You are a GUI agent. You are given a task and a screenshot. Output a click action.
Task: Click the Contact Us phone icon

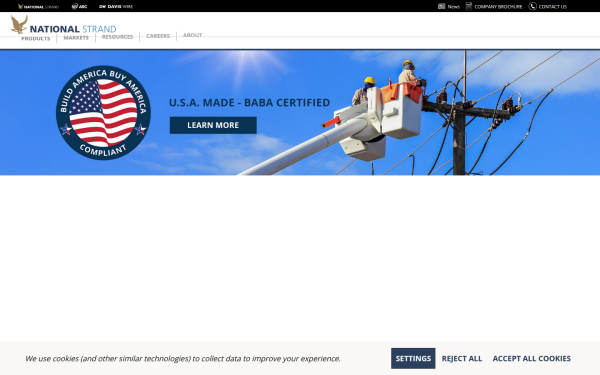(x=532, y=6)
